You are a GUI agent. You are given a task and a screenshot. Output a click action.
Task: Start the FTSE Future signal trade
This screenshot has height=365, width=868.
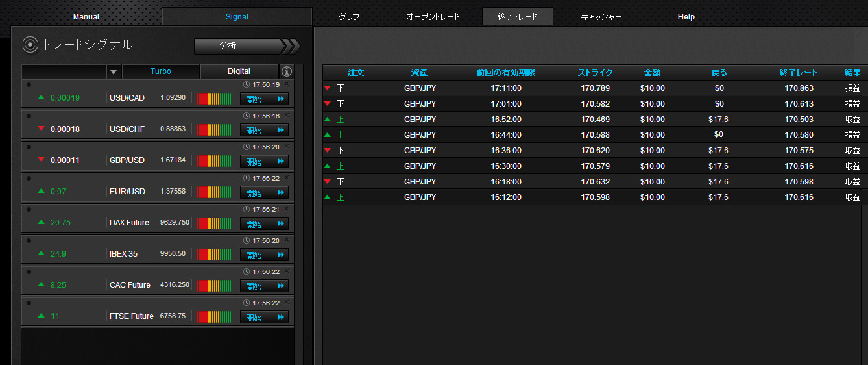tap(264, 317)
